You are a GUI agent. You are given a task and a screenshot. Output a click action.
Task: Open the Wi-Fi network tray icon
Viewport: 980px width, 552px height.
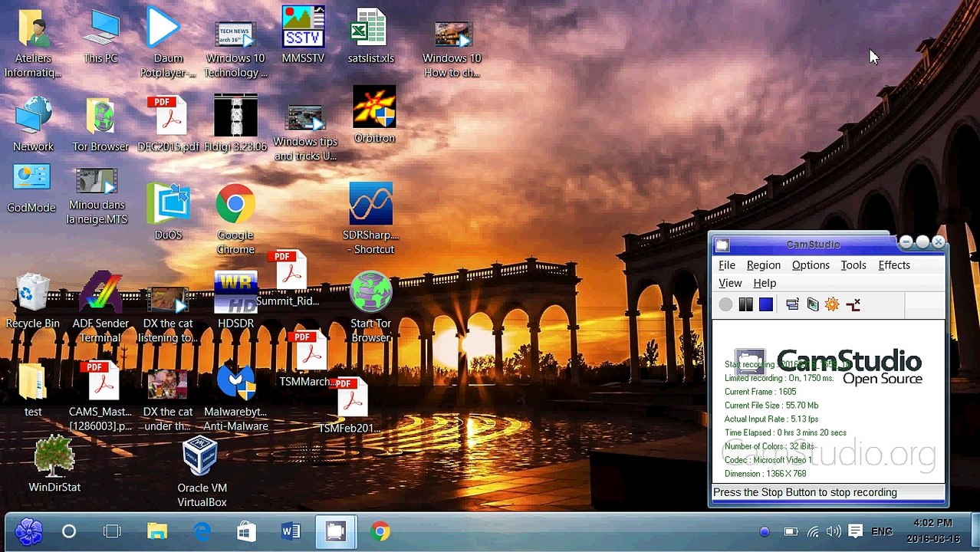(x=813, y=531)
